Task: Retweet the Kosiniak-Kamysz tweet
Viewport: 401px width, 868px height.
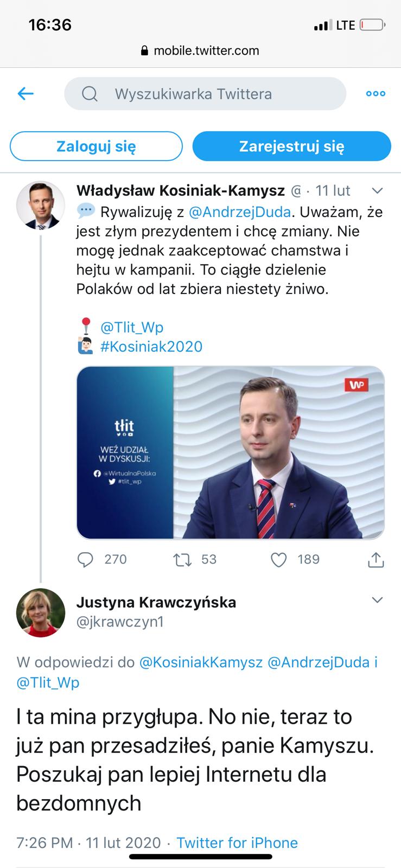Action: (x=182, y=559)
